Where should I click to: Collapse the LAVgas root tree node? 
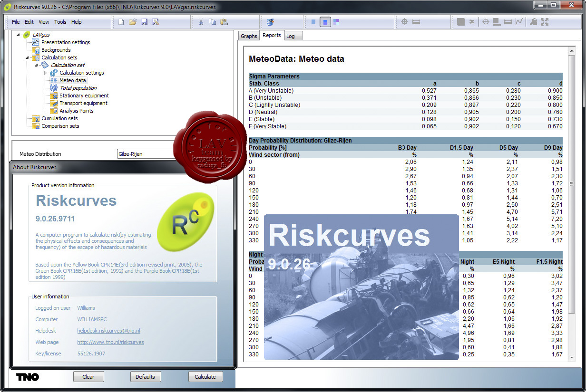pyautogui.click(x=19, y=35)
